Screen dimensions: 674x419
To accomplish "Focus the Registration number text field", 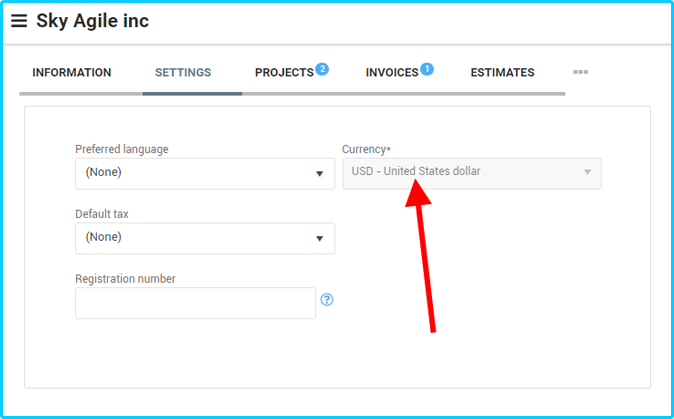I will (x=196, y=303).
